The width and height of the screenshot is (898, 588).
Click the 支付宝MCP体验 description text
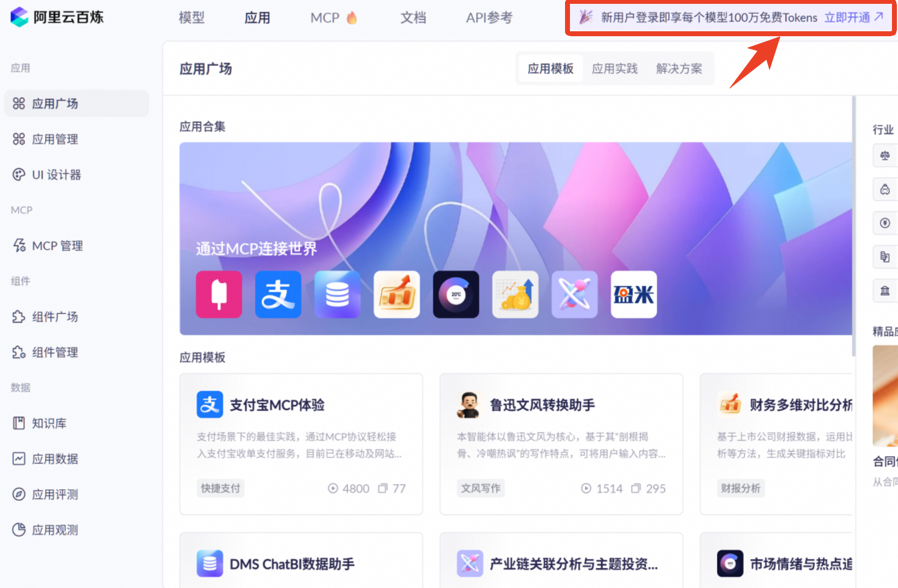coord(300,445)
